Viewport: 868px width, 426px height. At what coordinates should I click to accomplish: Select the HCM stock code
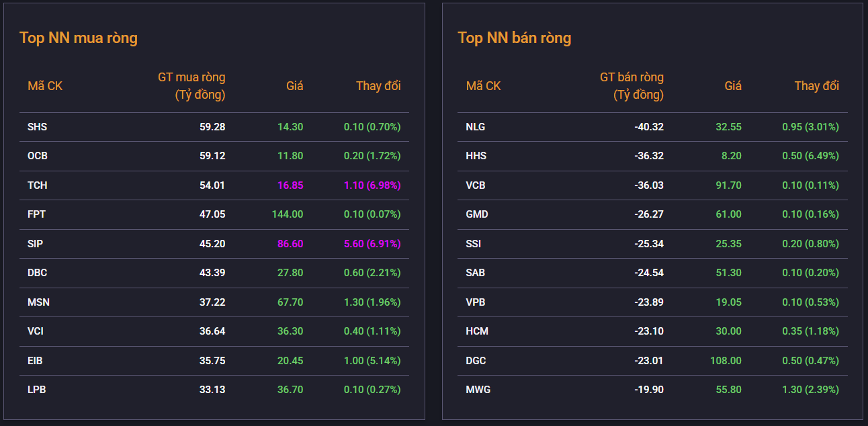point(477,331)
